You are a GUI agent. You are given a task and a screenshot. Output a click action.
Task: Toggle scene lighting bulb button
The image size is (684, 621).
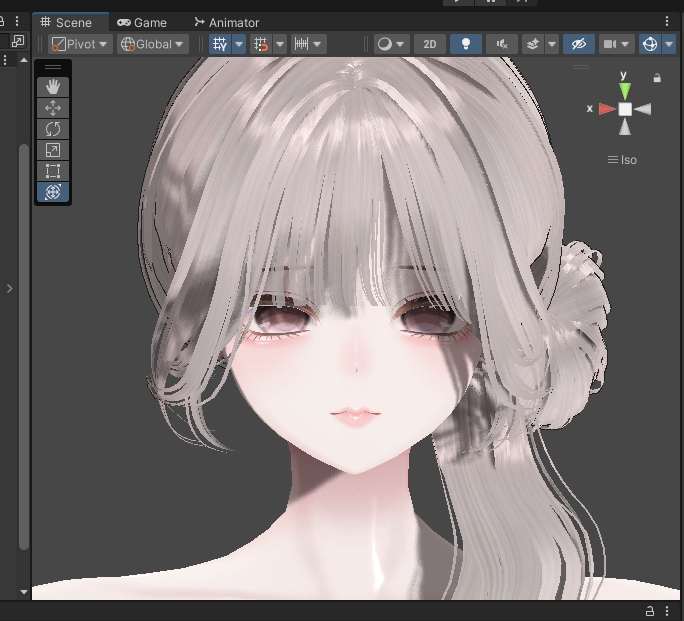(x=465, y=44)
